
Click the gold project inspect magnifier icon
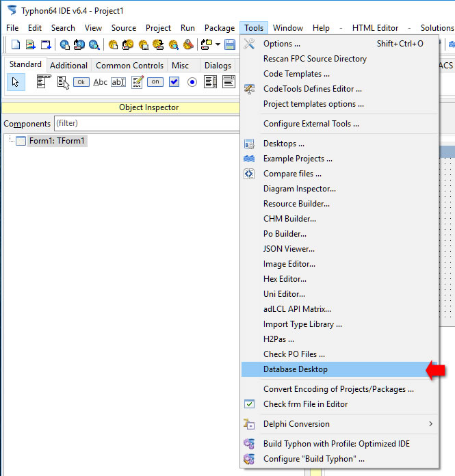click(x=173, y=44)
